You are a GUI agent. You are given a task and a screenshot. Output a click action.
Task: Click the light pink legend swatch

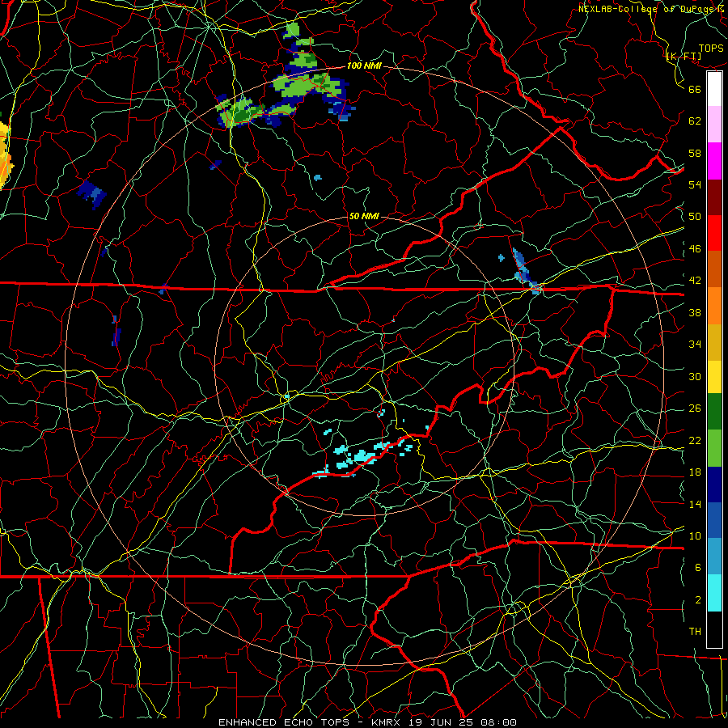pyautogui.click(x=714, y=125)
